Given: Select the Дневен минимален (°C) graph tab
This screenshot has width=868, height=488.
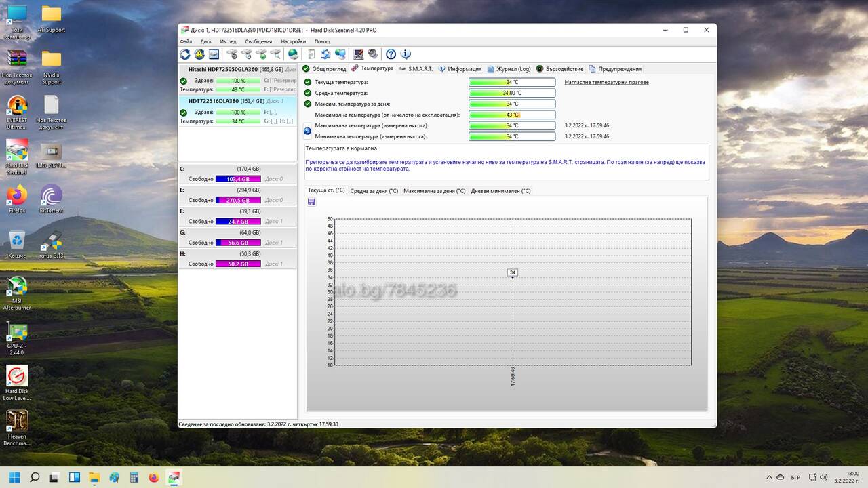Looking at the screenshot, I should (500, 191).
